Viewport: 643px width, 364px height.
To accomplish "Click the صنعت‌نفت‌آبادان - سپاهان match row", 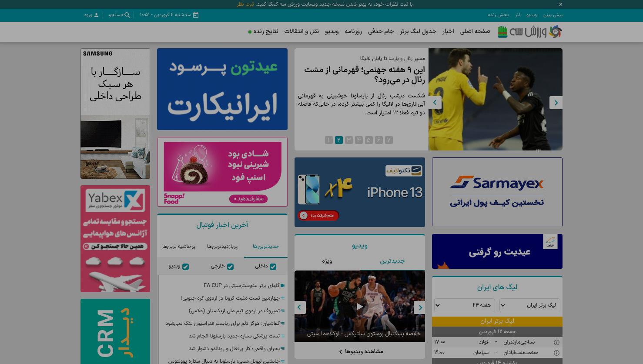I will click(x=497, y=353).
